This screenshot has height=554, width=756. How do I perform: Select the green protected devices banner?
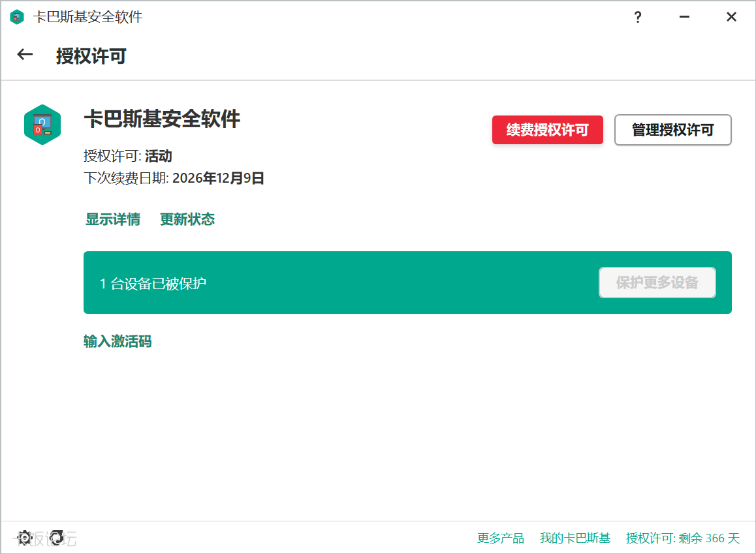point(326,282)
